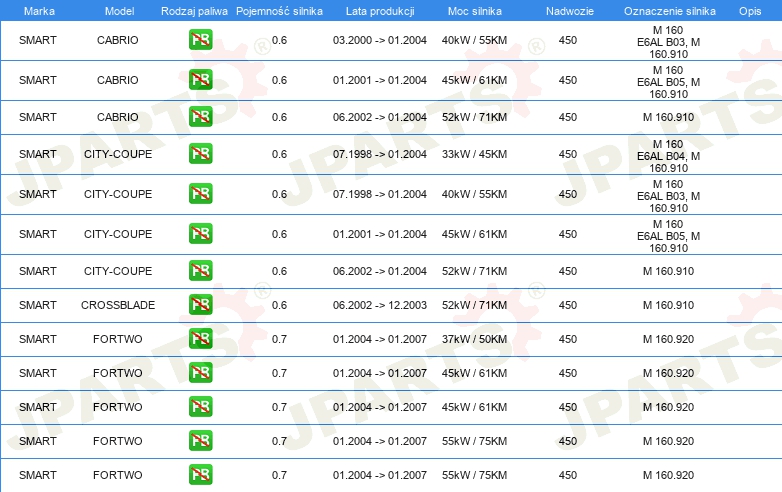Select 06.2002 -> 01.2004 in the CABRIO row
This screenshot has width=782, height=492.
click(380, 117)
